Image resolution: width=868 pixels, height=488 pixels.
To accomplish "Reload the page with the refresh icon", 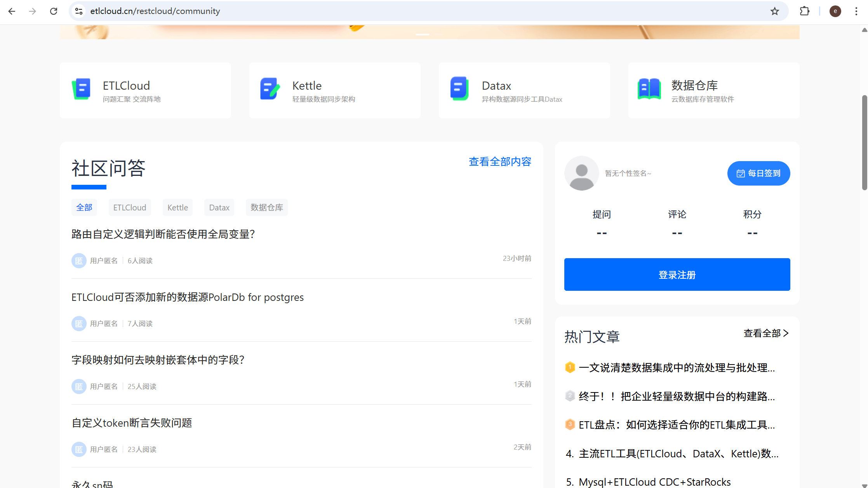I will point(54,11).
